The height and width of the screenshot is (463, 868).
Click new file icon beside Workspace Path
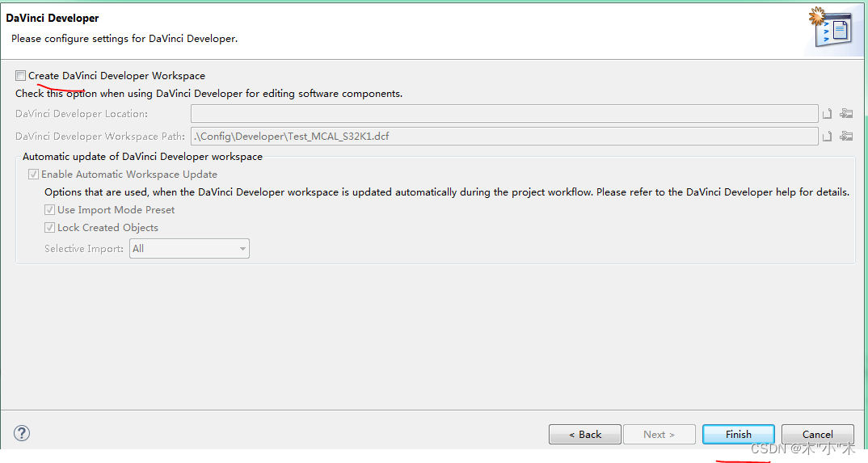827,137
